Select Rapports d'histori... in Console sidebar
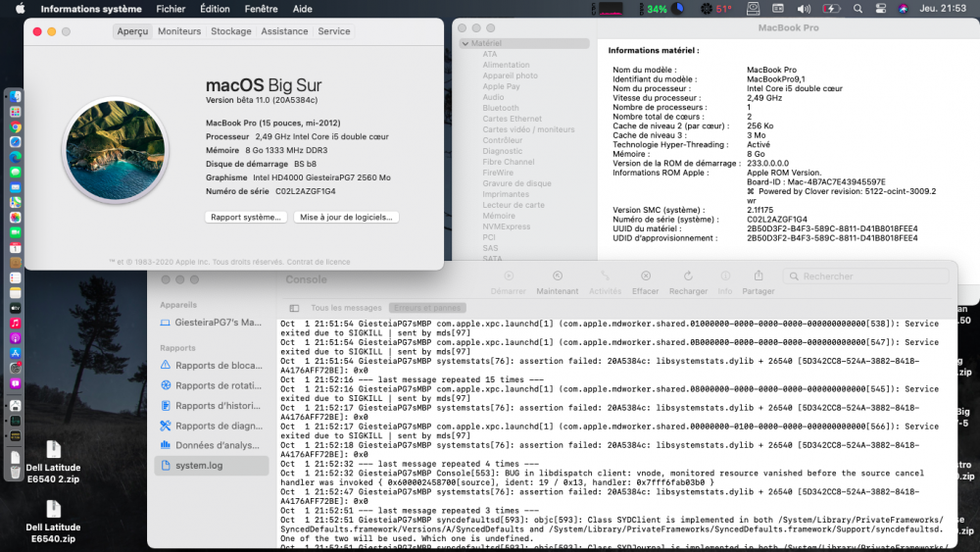 (x=212, y=406)
